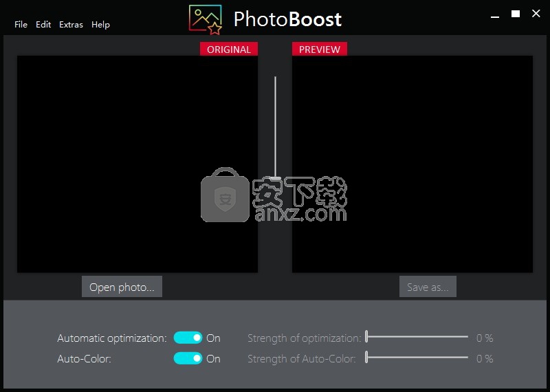Click the "Auto-Color:" label

(x=84, y=359)
